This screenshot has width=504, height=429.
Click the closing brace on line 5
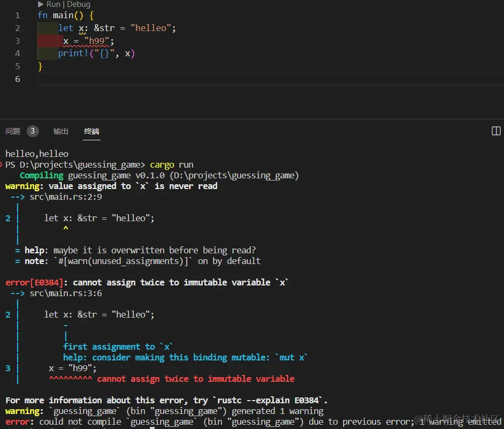click(40, 66)
